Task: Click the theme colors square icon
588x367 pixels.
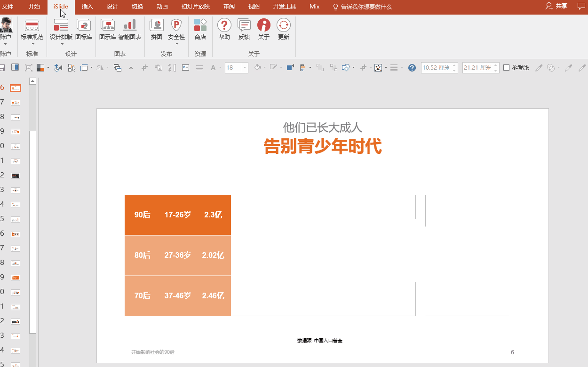Action: coord(40,68)
